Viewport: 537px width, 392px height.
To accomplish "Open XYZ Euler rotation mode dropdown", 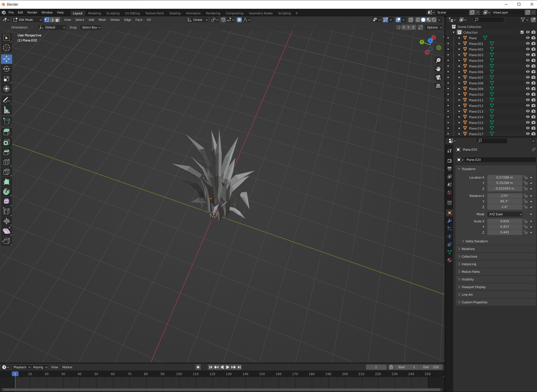I will tap(505, 214).
